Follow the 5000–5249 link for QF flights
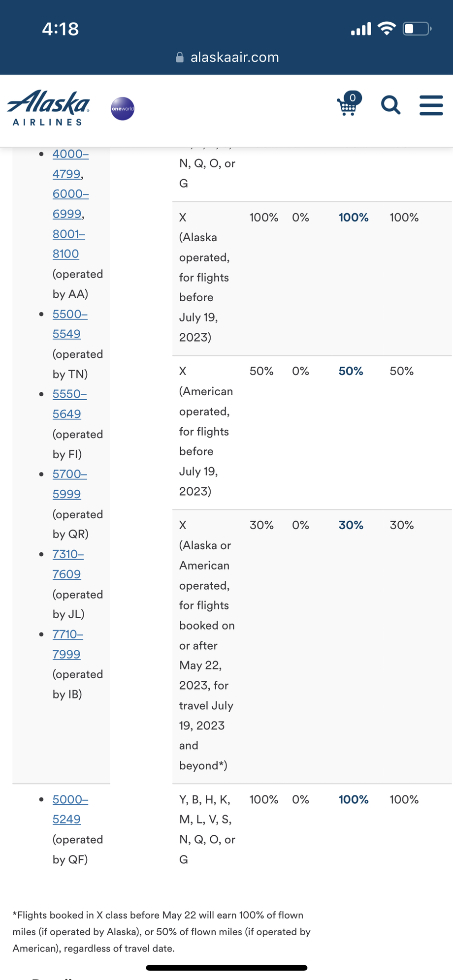The image size is (453, 980). coord(70,809)
